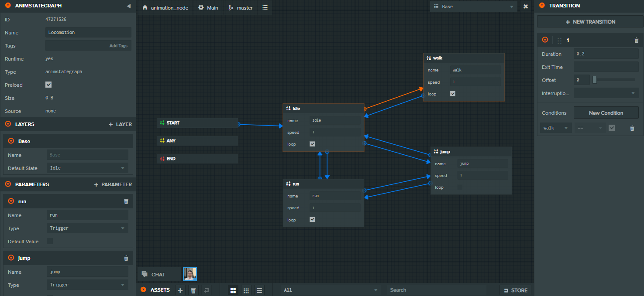The height and width of the screenshot is (296, 644).
Task: Click the NEW TRANSITION button
Action: tap(590, 21)
